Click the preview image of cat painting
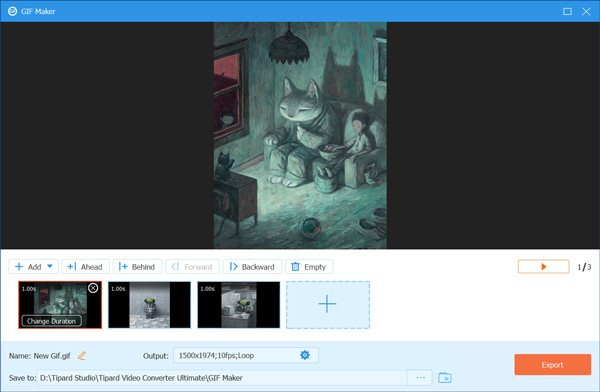The height and width of the screenshot is (392, 600). pyautogui.click(x=300, y=135)
